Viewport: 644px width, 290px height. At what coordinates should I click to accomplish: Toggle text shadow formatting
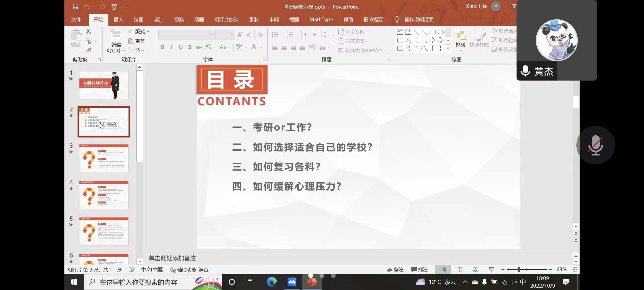[189, 46]
